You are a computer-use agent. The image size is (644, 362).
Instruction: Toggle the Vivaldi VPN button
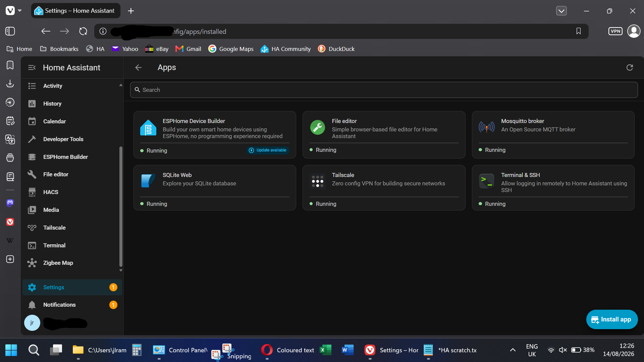click(615, 31)
